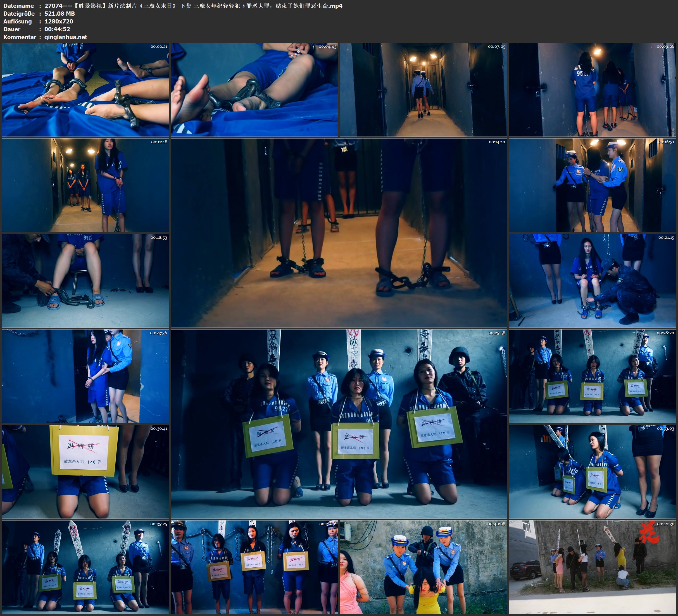
Task: Open the corridor frame at 00:07:05
Action: tap(423, 89)
